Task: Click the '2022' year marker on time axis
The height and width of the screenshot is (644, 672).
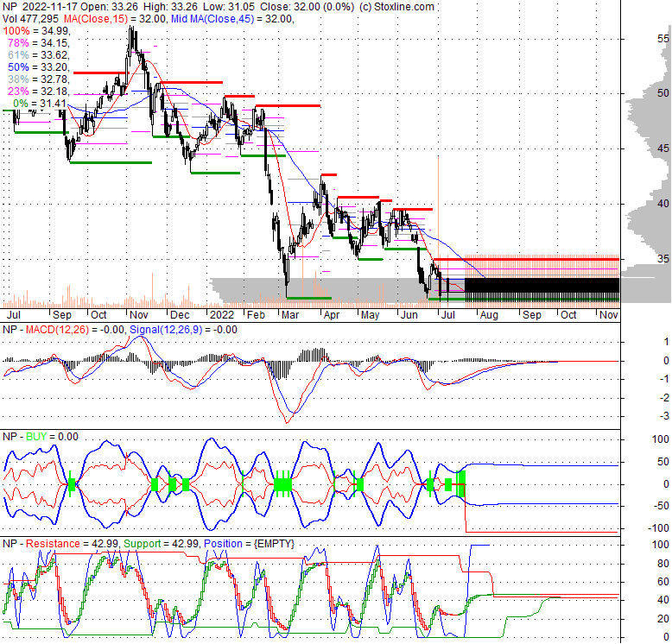Action: [222, 315]
